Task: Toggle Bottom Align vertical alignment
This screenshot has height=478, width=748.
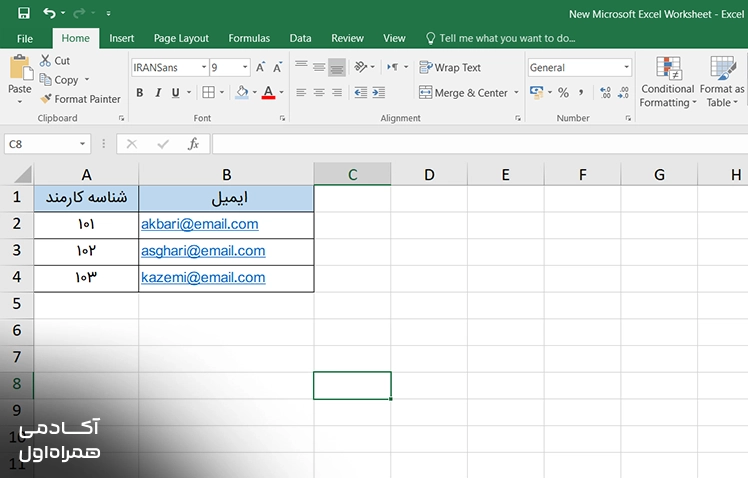Action: click(337, 67)
